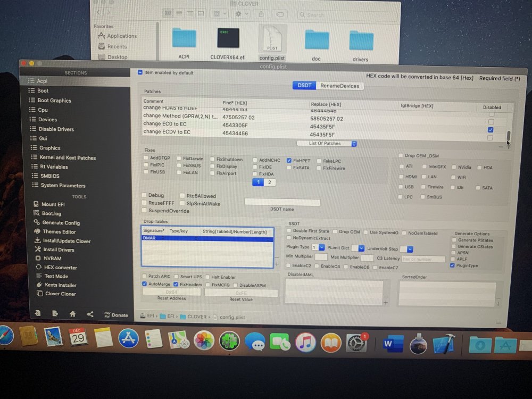Open the List Of Patches dropdown
Viewport: 532px width, 399px height.
pos(327,144)
